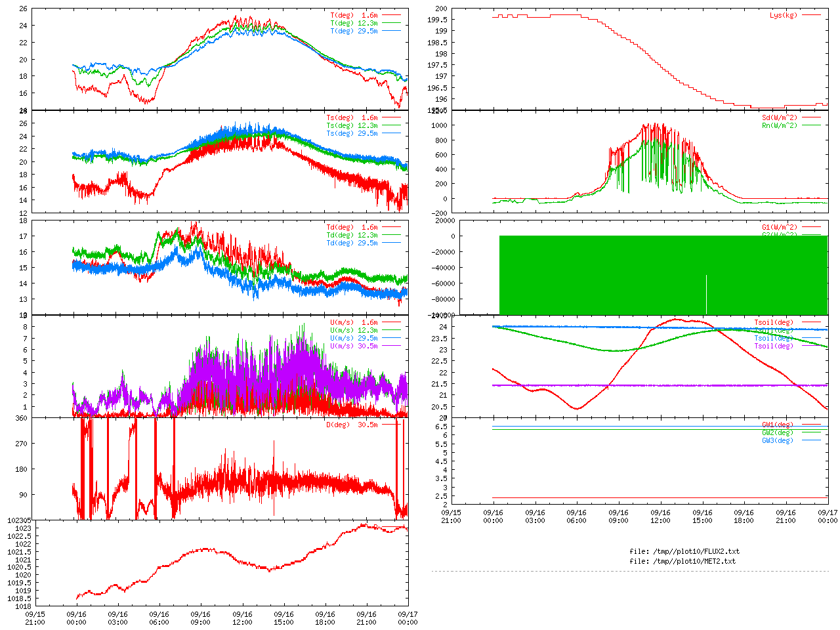Click the MET2.txt file path text

coord(682,561)
